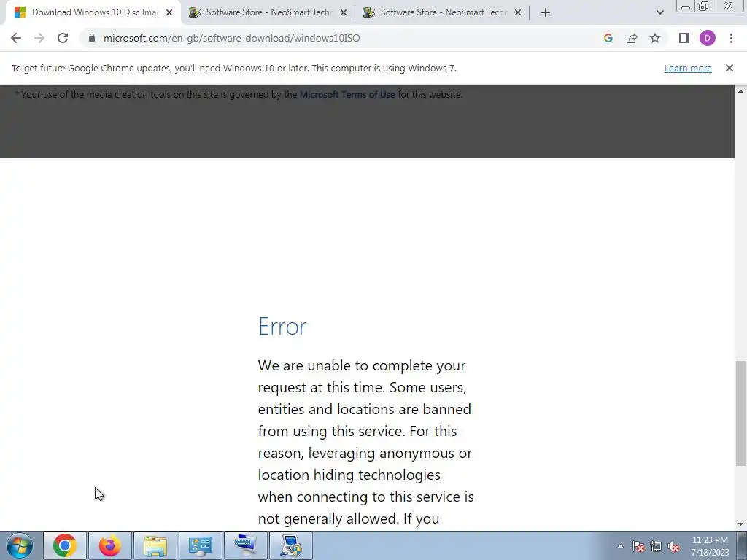The width and height of the screenshot is (747, 560).
Task: Close the Download Windows 10 Disc Image tab
Action: click(169, 12)
